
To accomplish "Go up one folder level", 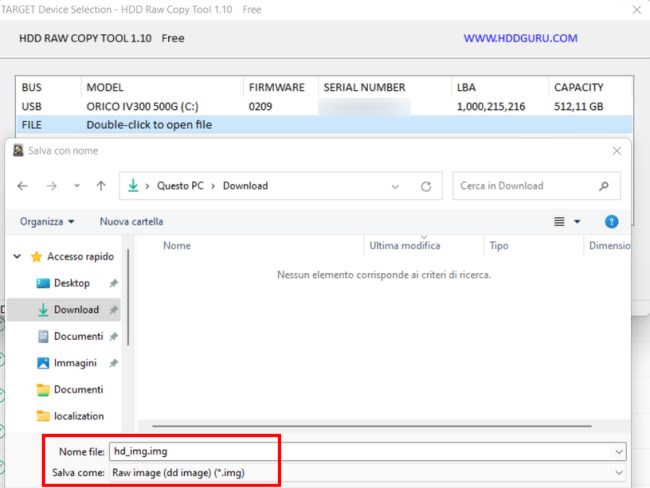I will 101,186.
